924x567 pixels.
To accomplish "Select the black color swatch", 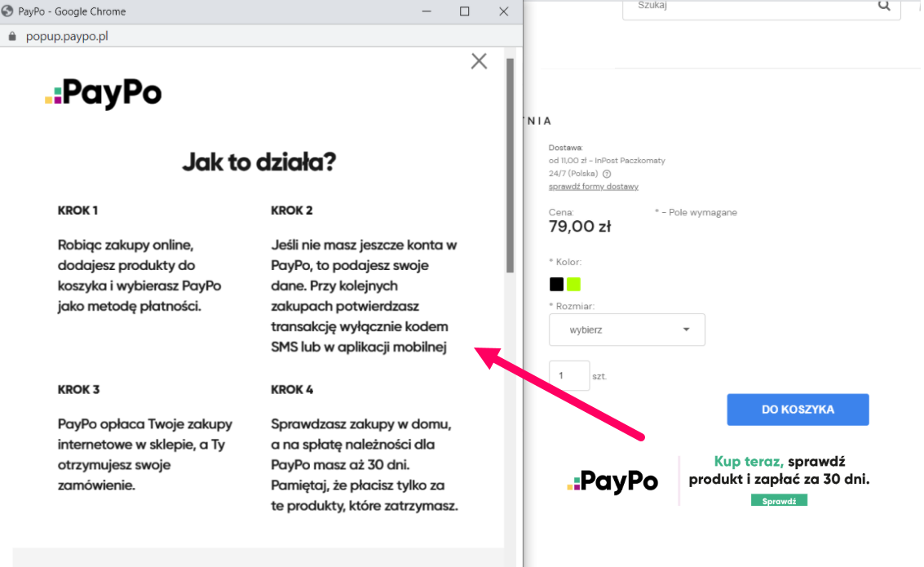I will [556, 284].
